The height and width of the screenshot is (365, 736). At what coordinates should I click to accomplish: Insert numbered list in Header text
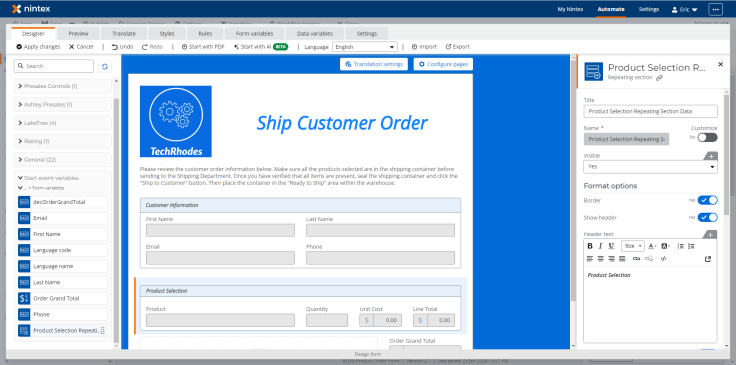[681, 246]
